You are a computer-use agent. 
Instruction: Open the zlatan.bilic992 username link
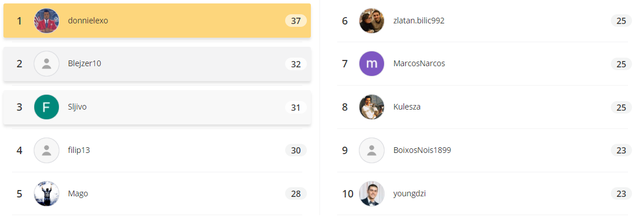419,21
